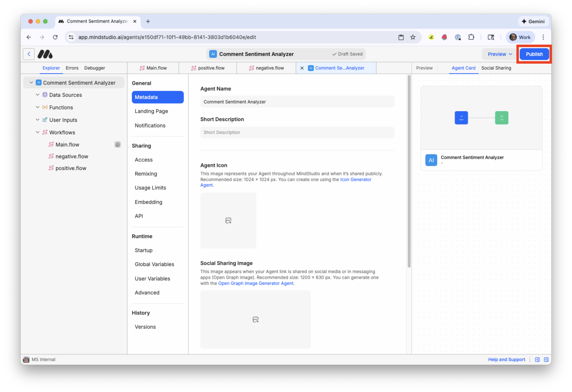Select the home icon next to Main.flow
The width and height of the screenshot is (572, 392).
pyautogui.click(x=118, y=144)
